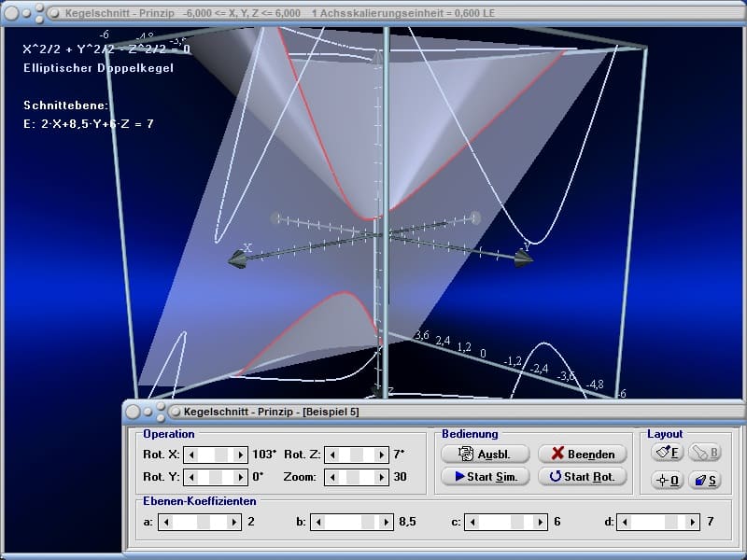Click the Layout S icon button
Image resolution: width=747 pixels, height=560 pixels.
[x=704, y=480]
